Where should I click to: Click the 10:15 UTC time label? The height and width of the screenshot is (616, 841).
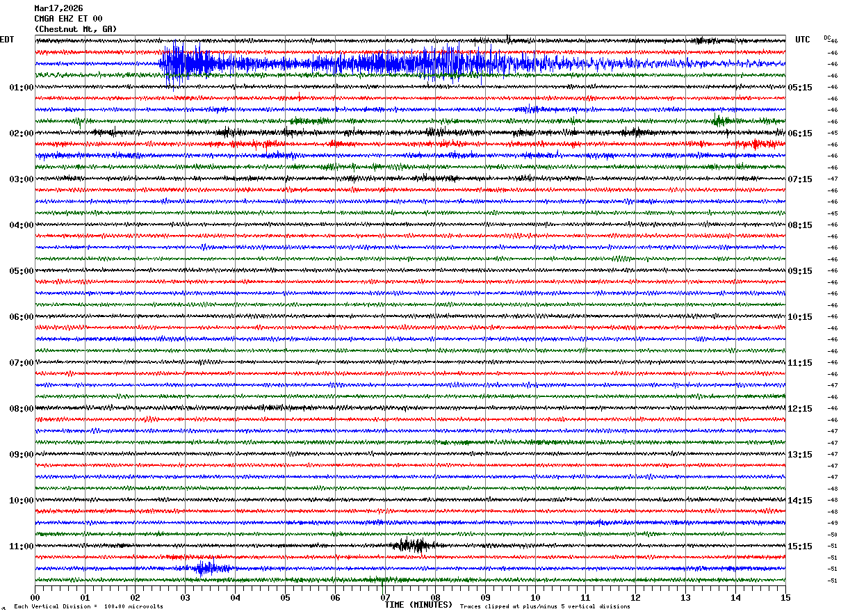point(801,317)
